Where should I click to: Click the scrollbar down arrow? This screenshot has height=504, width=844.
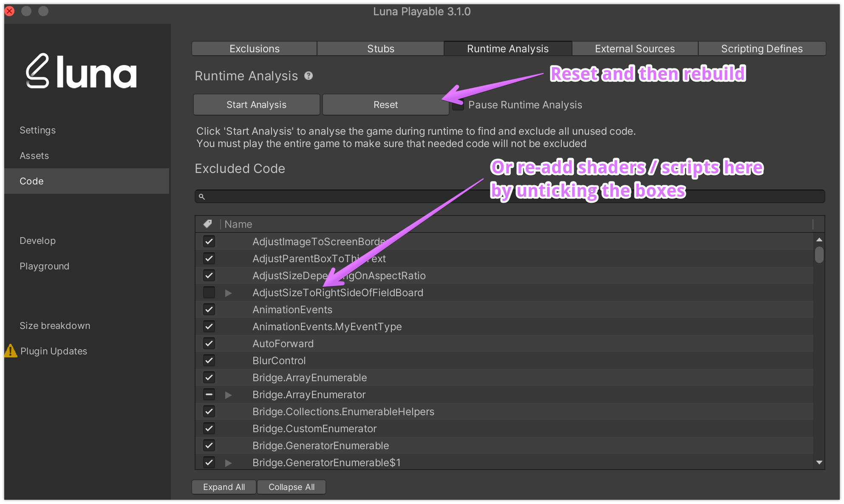coord(819,462)
